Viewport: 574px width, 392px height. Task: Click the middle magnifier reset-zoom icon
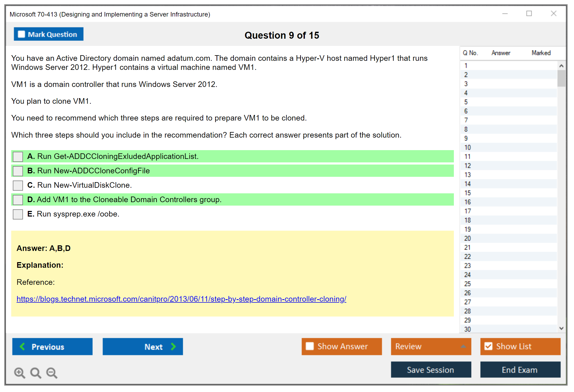(36, 373)
